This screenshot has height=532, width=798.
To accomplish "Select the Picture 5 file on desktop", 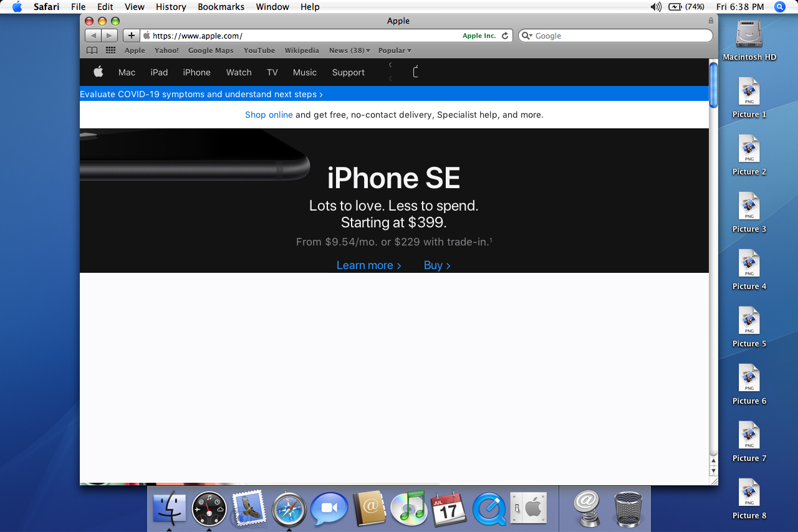I will click(749, 327).
